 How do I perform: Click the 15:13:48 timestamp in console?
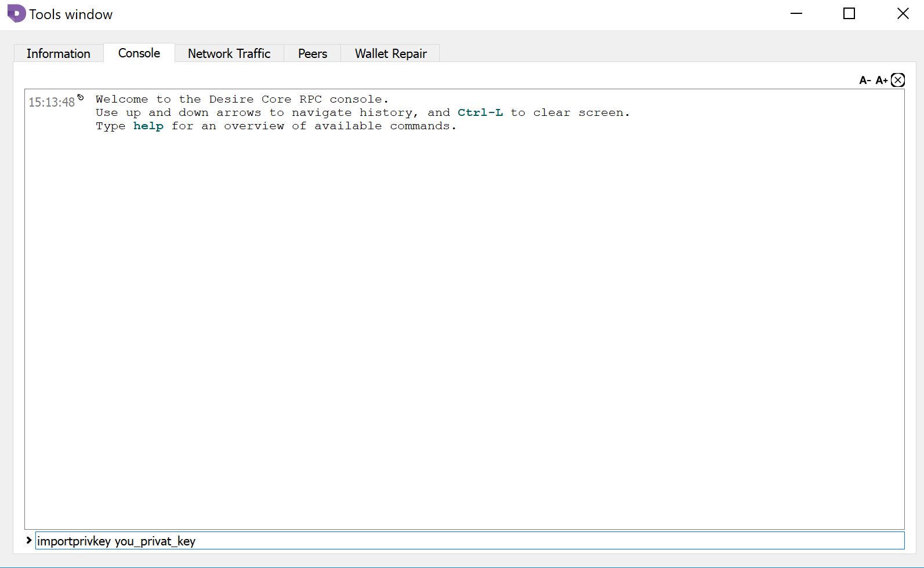tap(52, 103)
